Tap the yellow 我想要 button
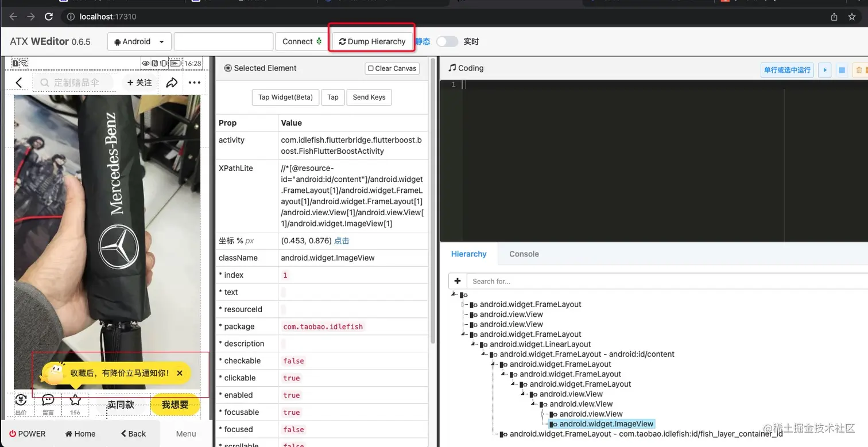Viewport: 868px width, 447px height. point(175,405)
